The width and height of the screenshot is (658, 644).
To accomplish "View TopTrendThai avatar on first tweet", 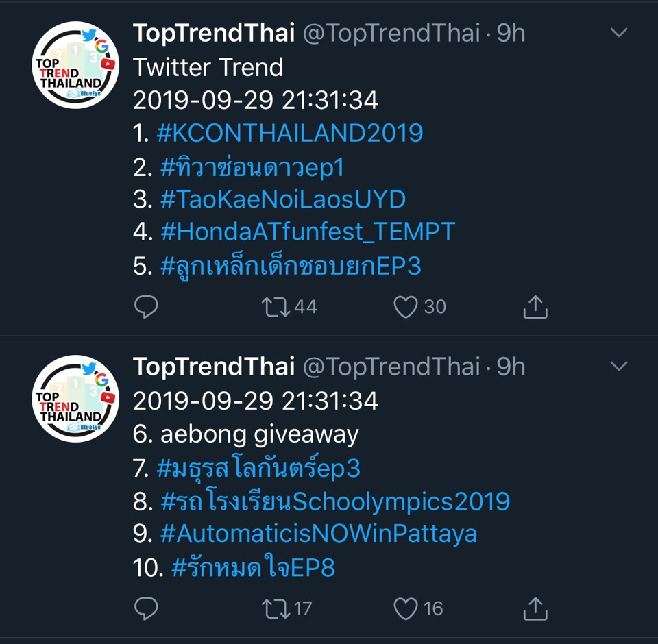I will click(x=75, y=65).
